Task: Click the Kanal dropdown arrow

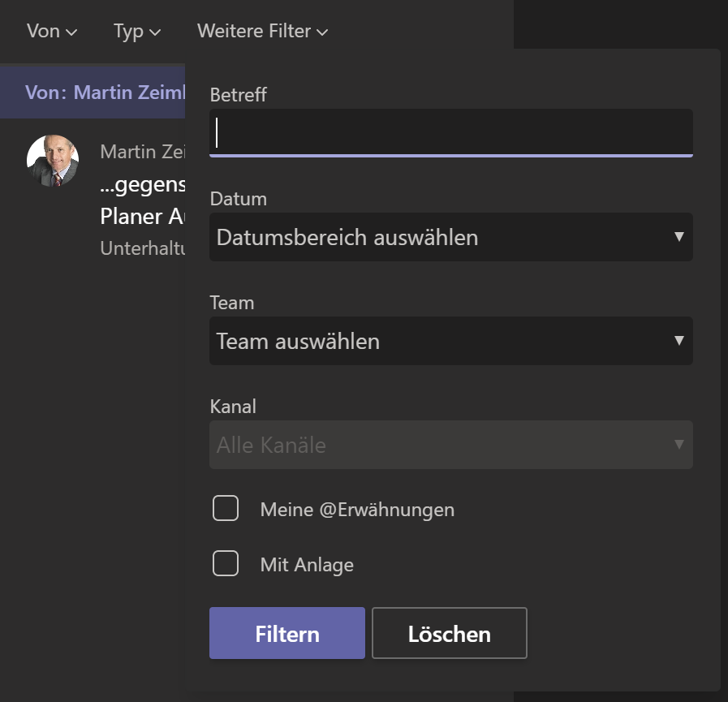Action: 679,445
